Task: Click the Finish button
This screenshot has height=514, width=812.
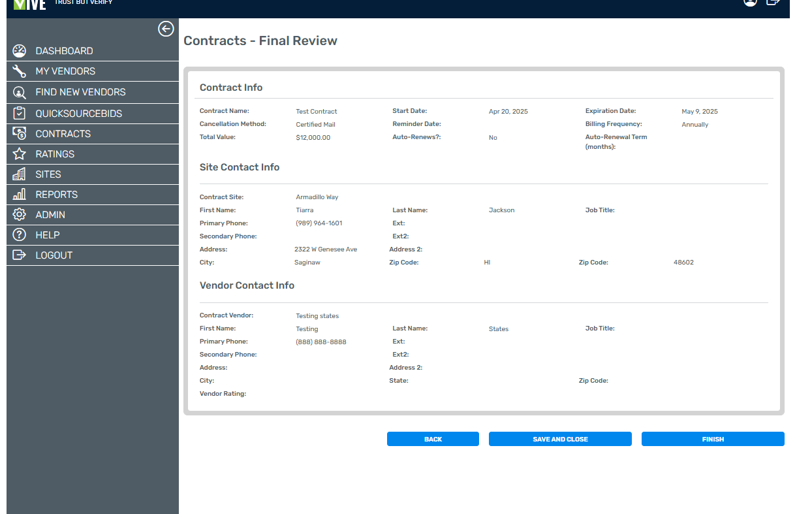Action: click(713, 439)
